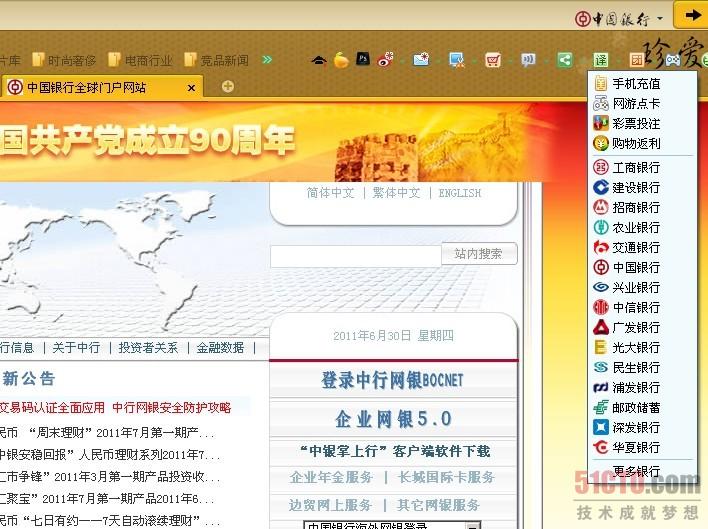Open the graduation cap toolbar icon
708x529 pixels.
[x=319, y=60]
